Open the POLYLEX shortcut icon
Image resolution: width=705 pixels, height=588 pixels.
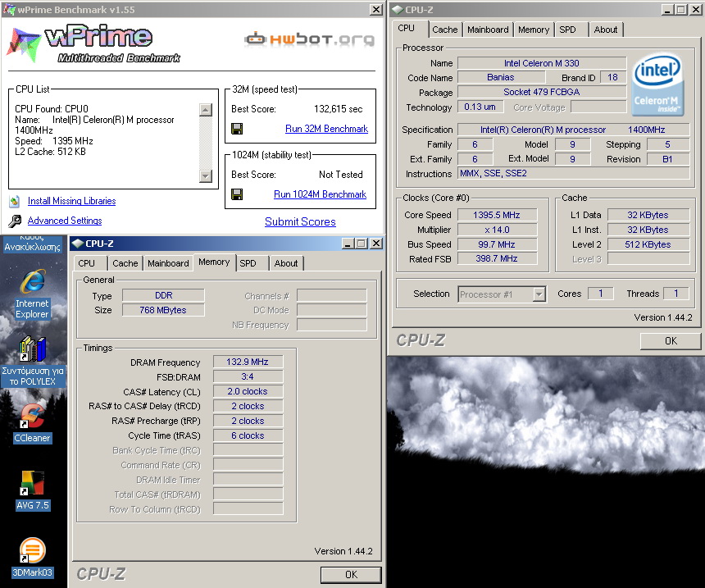click(x=32, y=349)
